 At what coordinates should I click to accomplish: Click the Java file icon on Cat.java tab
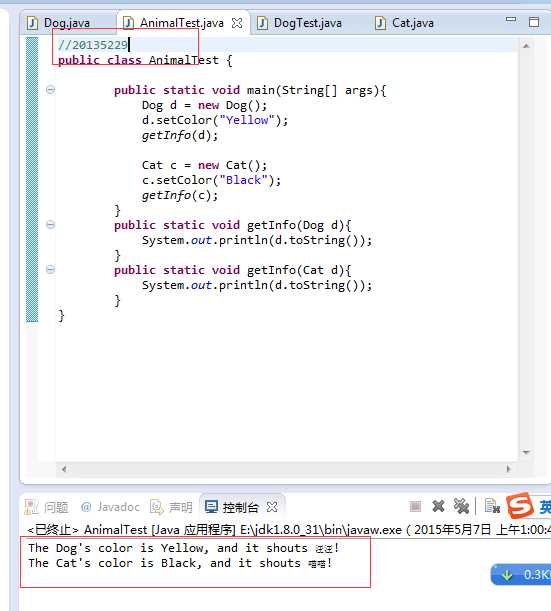[x=380, y=23]
